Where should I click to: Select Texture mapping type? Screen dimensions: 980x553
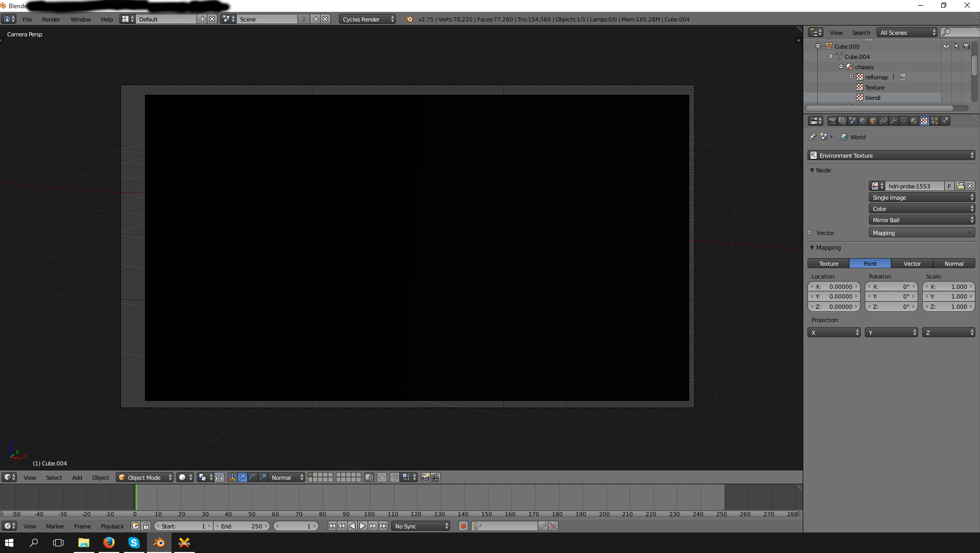pos(828,263)
